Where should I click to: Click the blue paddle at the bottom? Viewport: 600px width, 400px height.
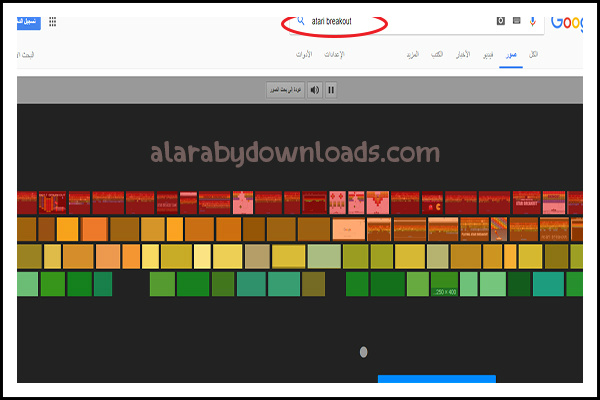tap(437, 379)
